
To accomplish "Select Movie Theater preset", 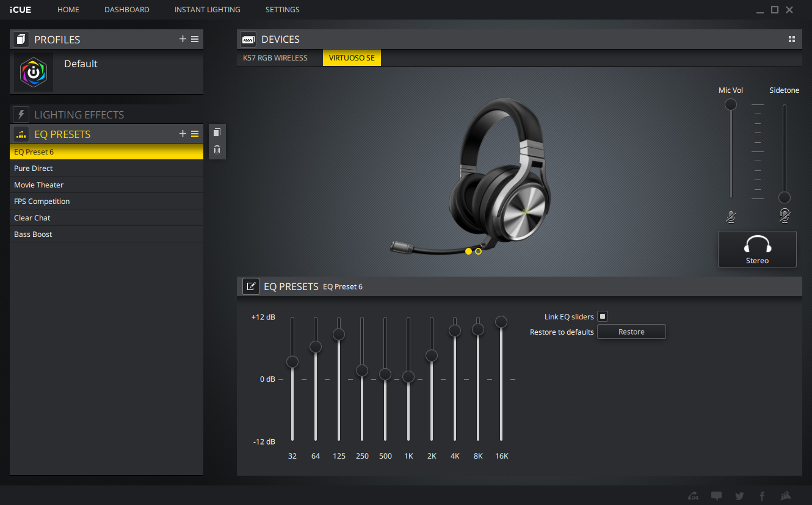I will [x=107, y=184].
